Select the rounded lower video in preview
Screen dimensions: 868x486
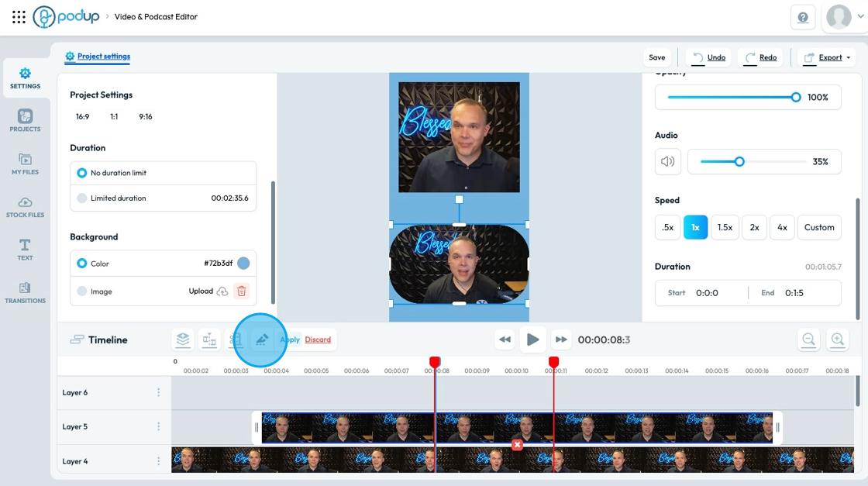pos(459,264)
